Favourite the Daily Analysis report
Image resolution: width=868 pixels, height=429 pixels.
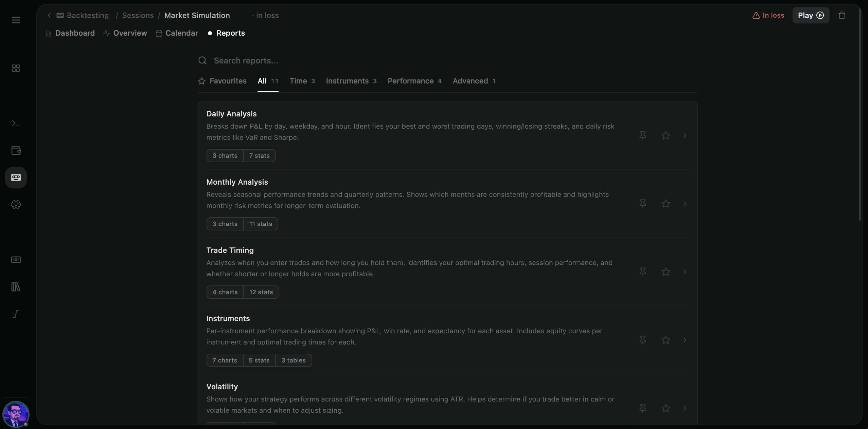click(x=666, y=135)
